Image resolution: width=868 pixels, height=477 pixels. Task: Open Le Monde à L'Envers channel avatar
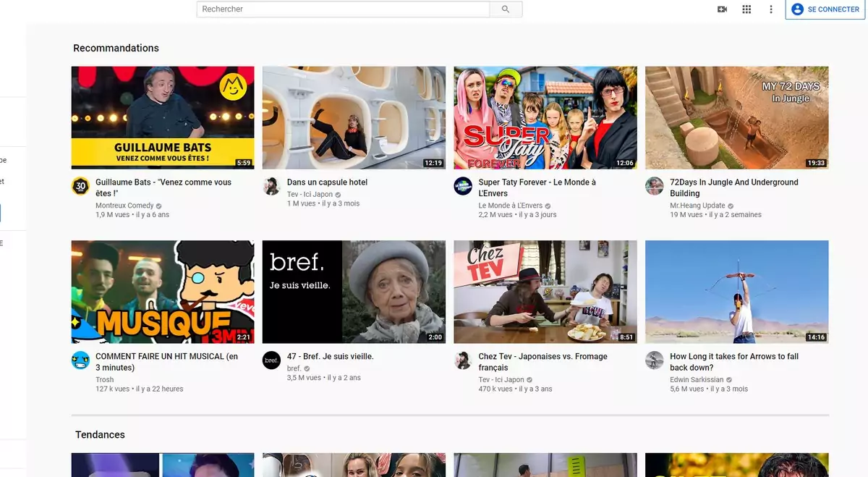point(463,186)
